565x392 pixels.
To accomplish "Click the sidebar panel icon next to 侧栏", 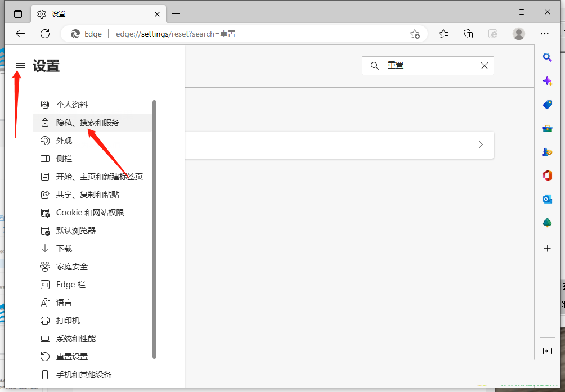I will click(44, 159).
